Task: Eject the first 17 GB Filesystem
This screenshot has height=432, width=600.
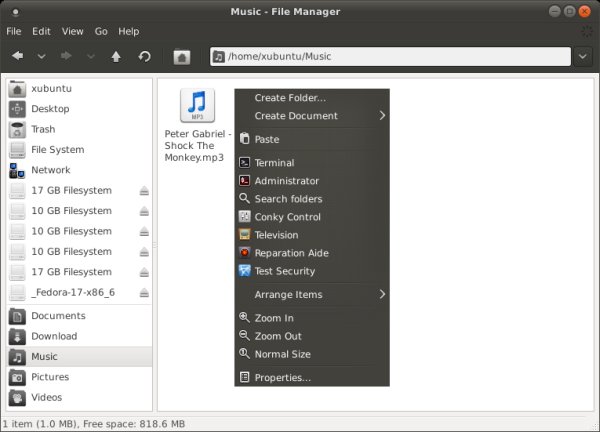Action: pos(144,191)
